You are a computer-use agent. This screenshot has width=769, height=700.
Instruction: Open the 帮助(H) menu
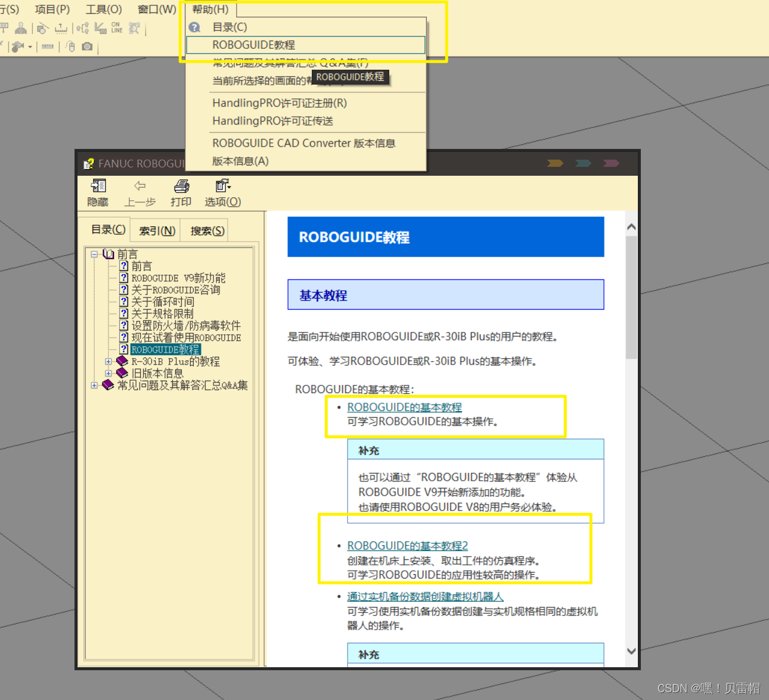210,9
